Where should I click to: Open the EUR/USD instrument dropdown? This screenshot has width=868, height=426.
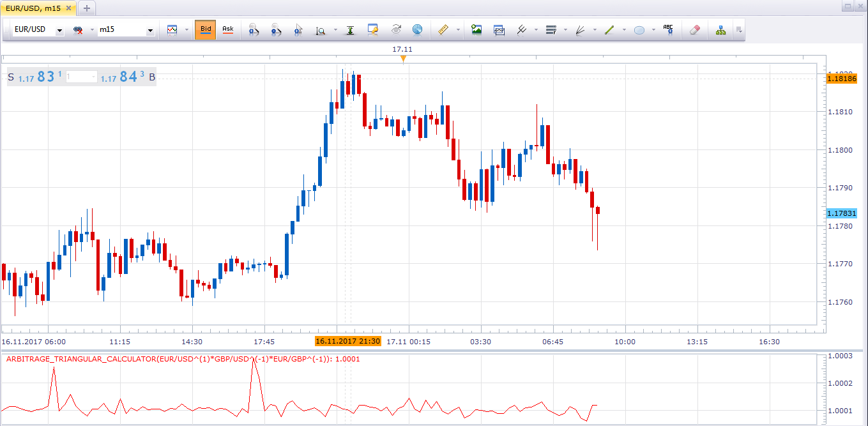[x=39, y=30]
